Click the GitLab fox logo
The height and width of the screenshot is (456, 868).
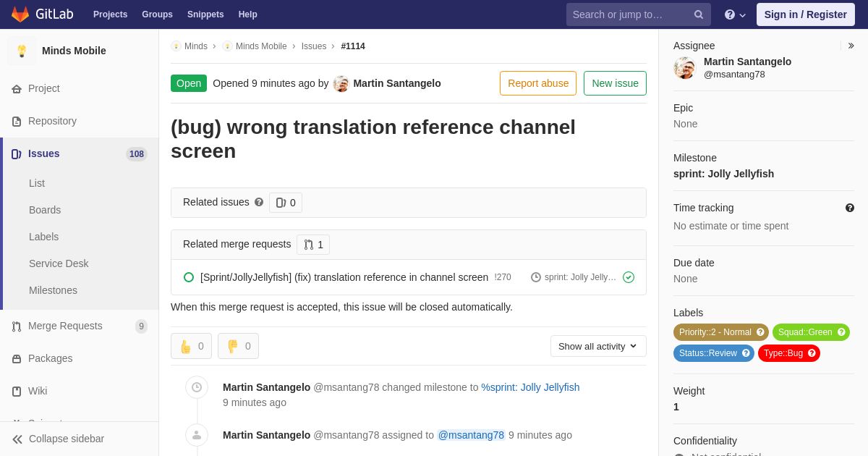[x=20, y=14]
